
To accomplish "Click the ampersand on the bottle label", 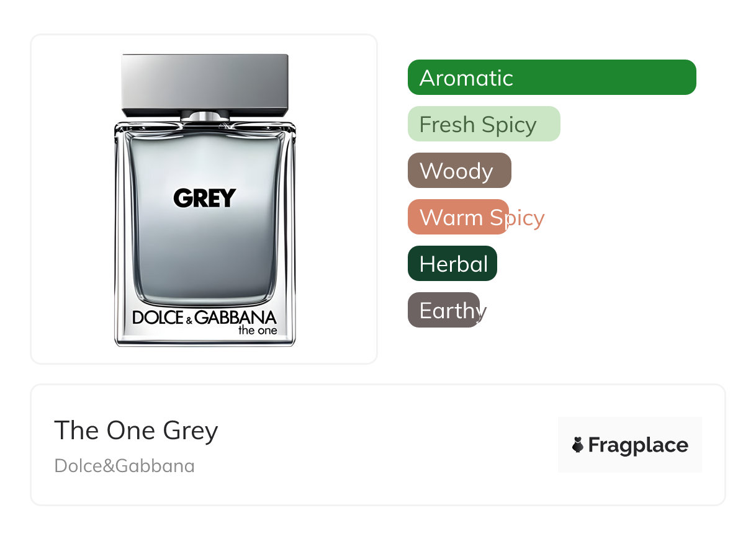I will (x=188, y=319).
